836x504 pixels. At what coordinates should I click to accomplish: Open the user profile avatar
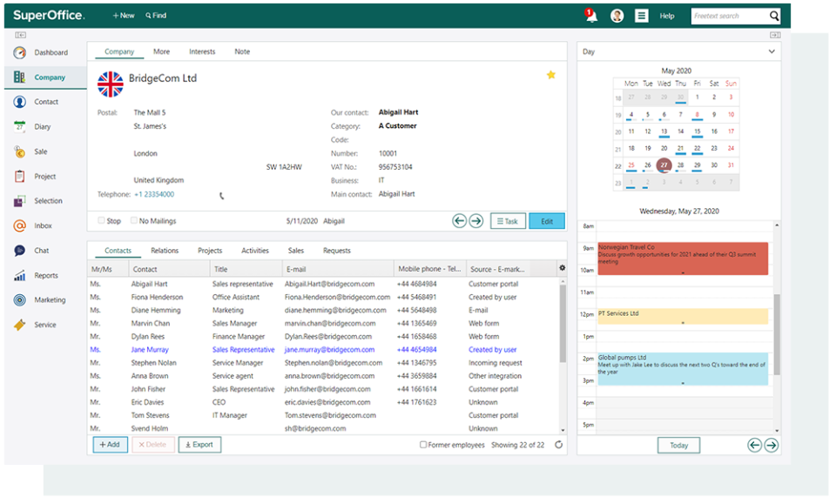tap(617, 16)
